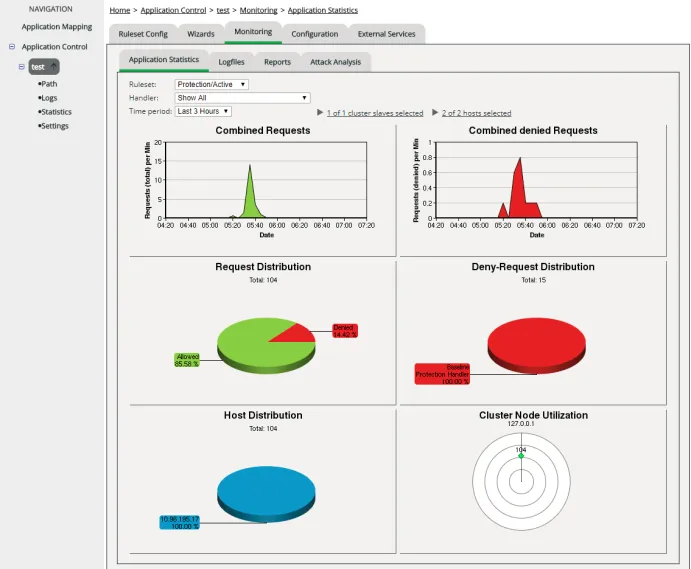
Task: Click the green peak in Combined Requests chart
Action: tap(250, 194)
